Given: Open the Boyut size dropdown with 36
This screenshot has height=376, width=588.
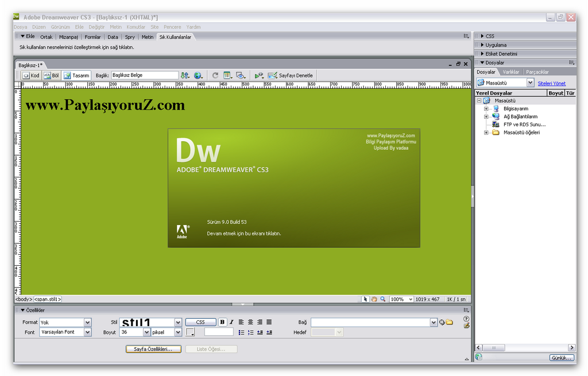Looking at the screenshot, I should coord(146,332).
